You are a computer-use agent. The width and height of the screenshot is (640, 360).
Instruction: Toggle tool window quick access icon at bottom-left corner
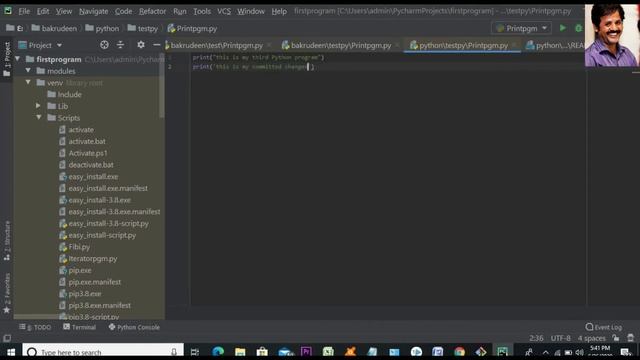point(7,338)
